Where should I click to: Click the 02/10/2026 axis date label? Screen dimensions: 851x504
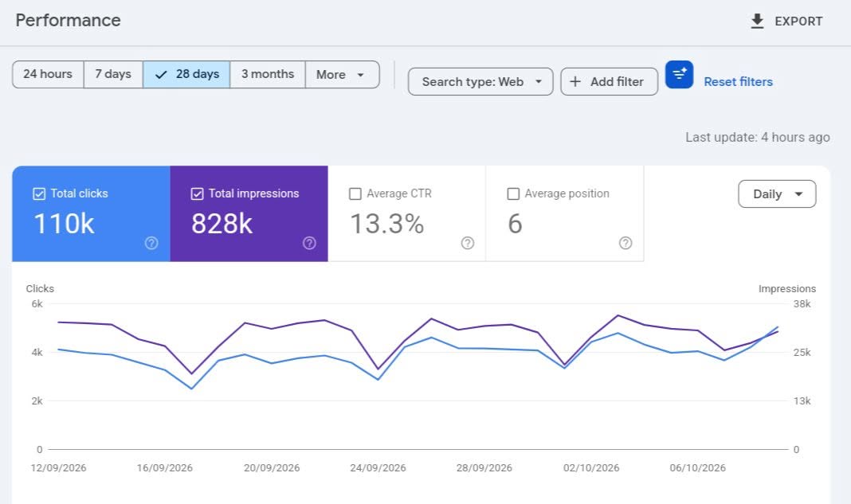[591, 467]
